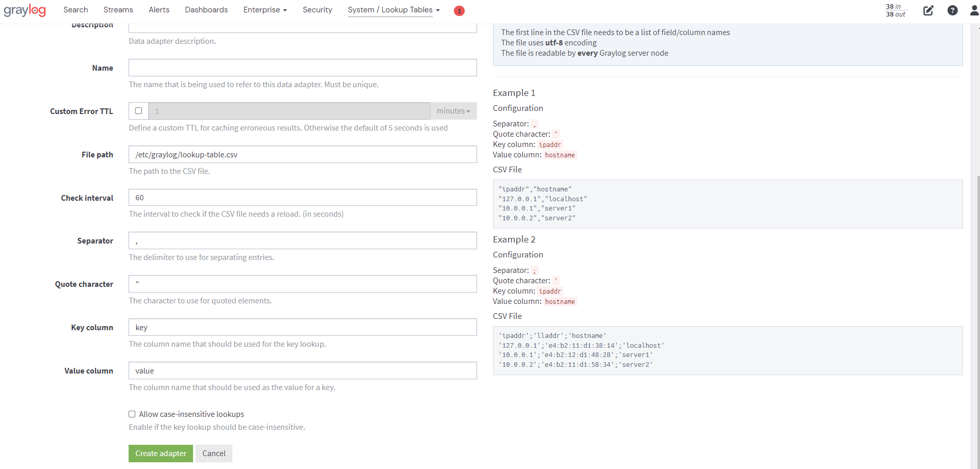The height and width of the screenshot is (469, 980).
Task: Expand the Enterprise menu
Action: 265,10
